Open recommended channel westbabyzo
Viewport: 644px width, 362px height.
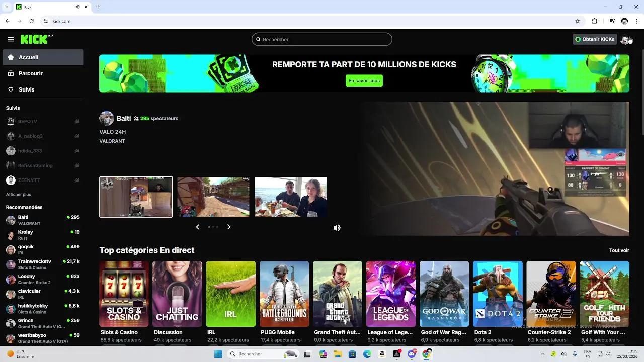(x=43, y=338)
